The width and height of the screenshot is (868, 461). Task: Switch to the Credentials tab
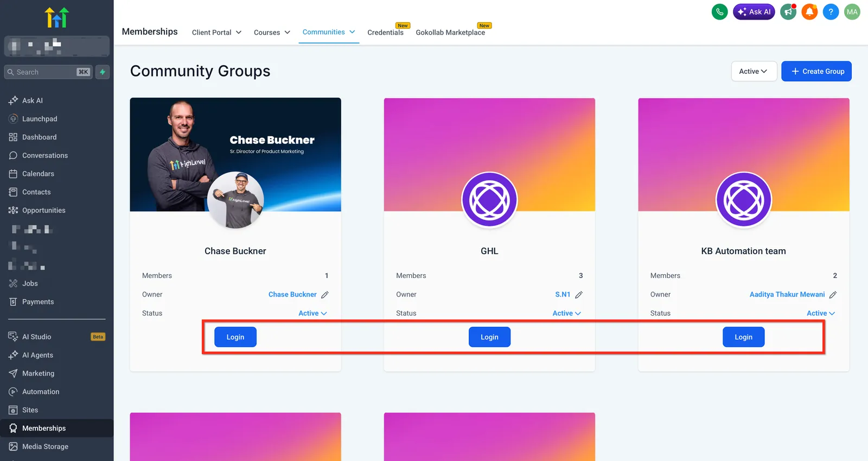click(386, 33)
